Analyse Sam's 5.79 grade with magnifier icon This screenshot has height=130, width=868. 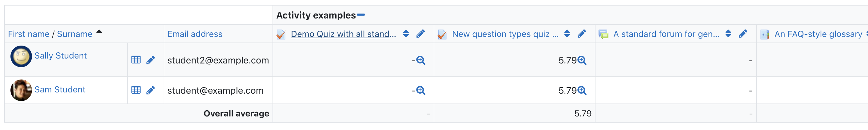click(x=582, y=90)
